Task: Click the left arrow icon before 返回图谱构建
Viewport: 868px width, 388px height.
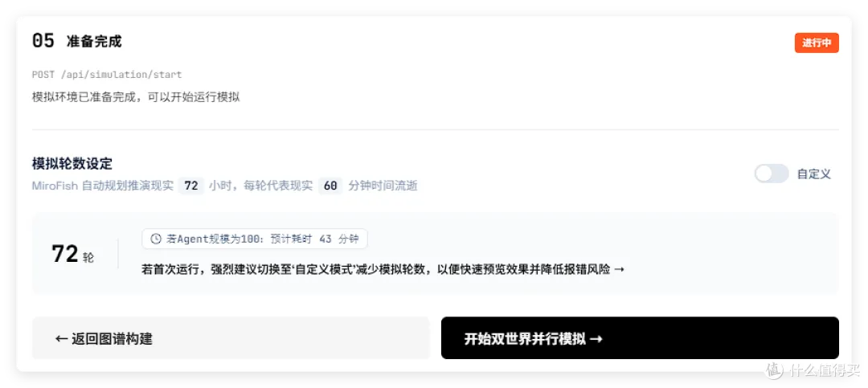Action: (x=61, y=339)
